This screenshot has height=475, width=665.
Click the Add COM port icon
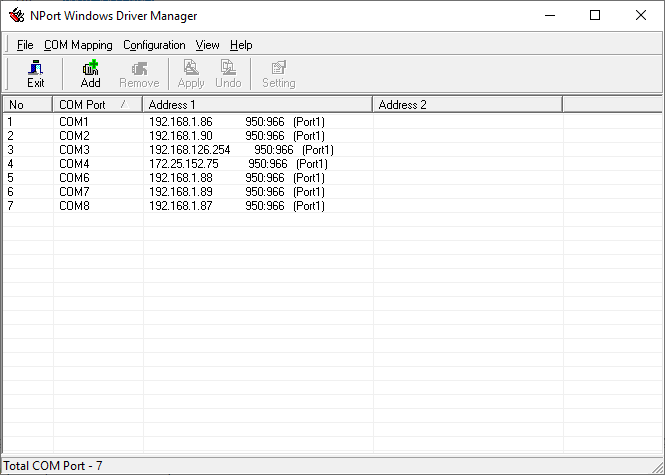coord(90,74)
